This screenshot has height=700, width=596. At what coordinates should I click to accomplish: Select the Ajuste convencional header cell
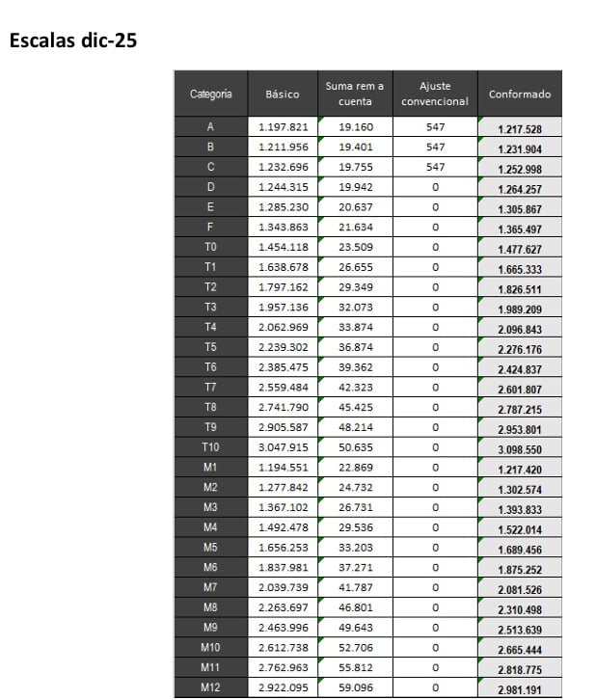coord(435,94)
